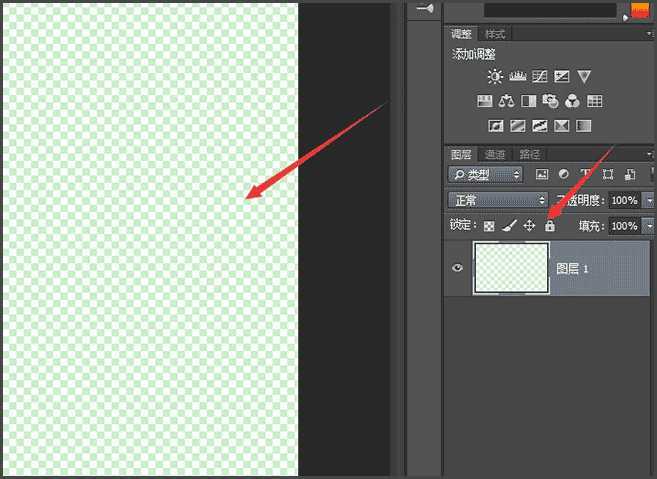657x479 pixels.
Task: Add a Gradient Map adjustment
Action: click(584, 126)
